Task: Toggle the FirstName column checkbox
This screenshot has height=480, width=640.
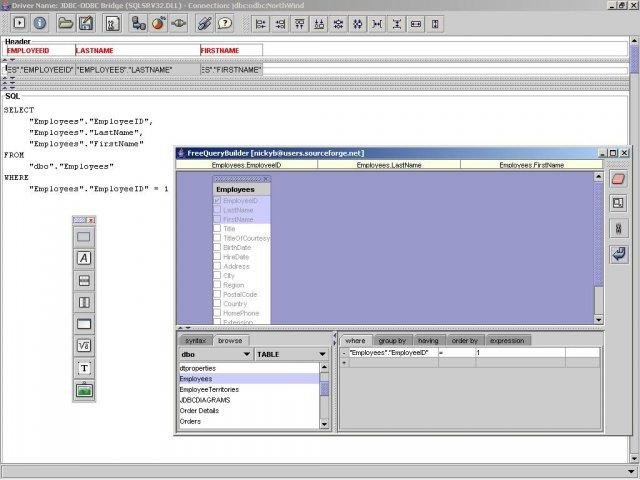Action: (x=217, y=219)
